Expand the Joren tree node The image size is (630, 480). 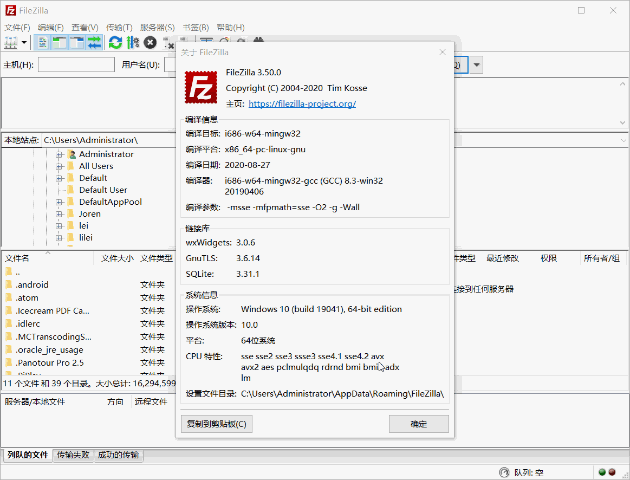(59, 214)
